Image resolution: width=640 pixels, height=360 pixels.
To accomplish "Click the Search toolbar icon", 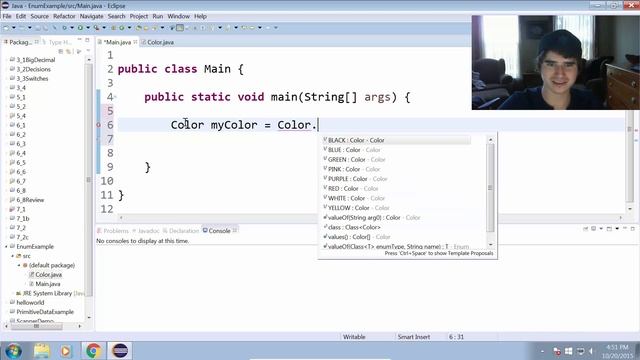I will click(x=154, y=28).
